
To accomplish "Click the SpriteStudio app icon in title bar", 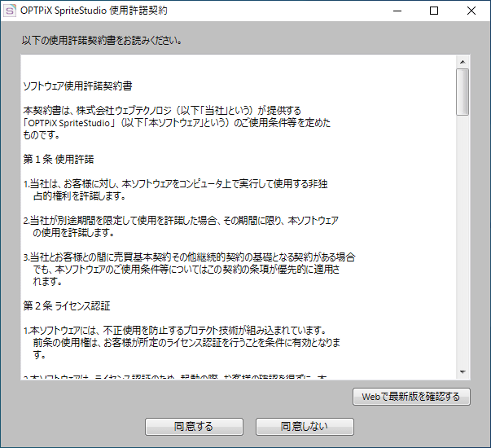I will 10,11.
